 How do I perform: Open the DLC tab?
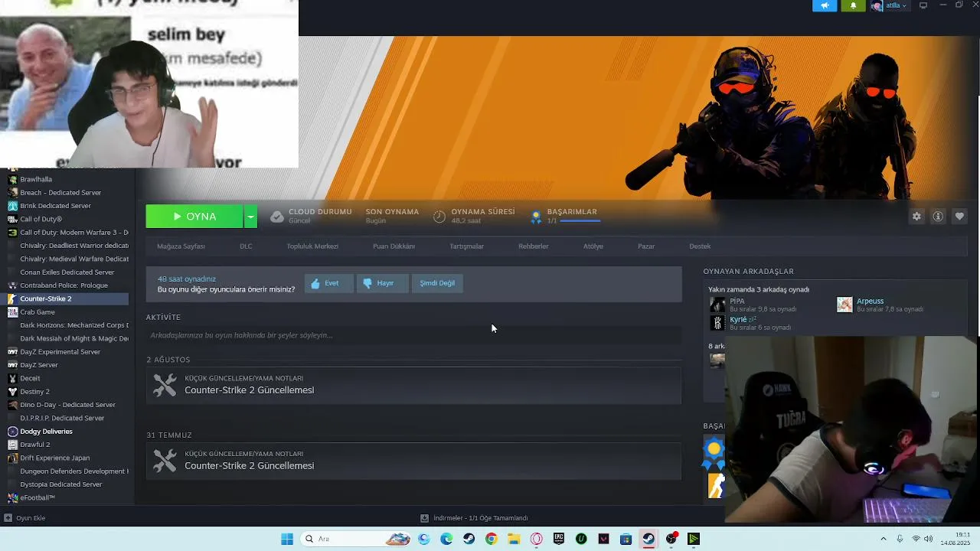click(x=246, y=246)
